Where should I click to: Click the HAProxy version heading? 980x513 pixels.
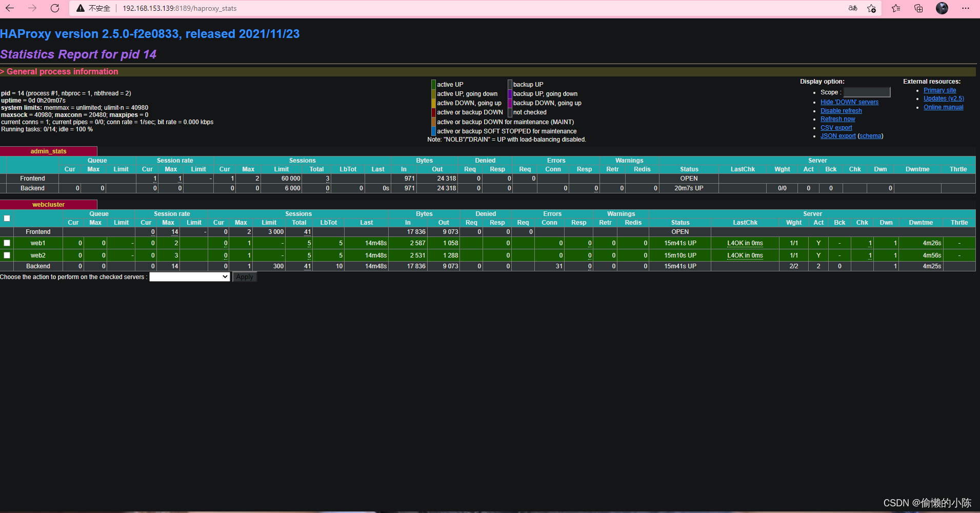pos(150,34)
